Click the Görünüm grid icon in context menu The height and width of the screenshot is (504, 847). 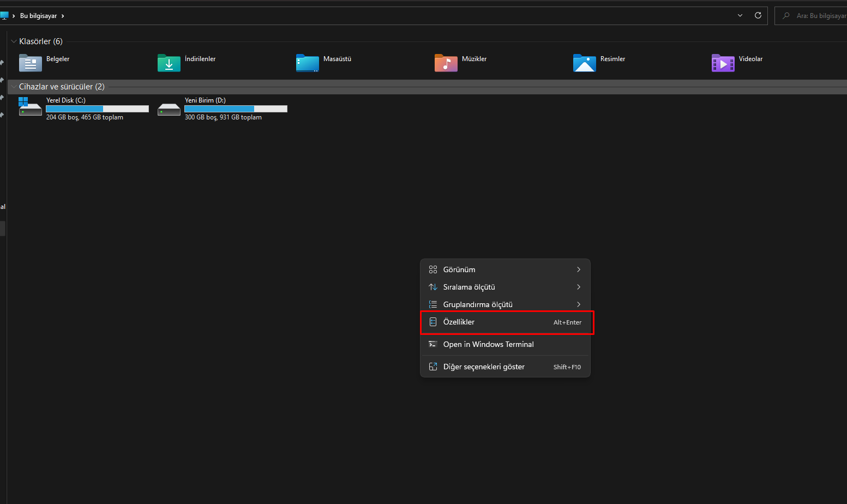tap(433, 269)
